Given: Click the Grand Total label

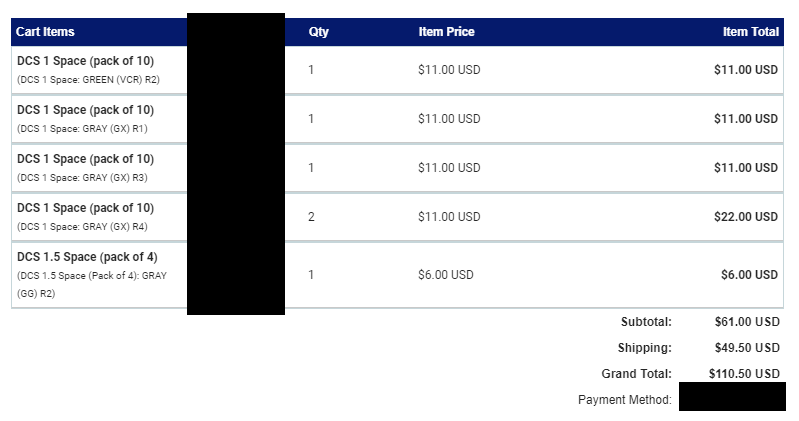Looking at the screenshot, I should (636, 374).
